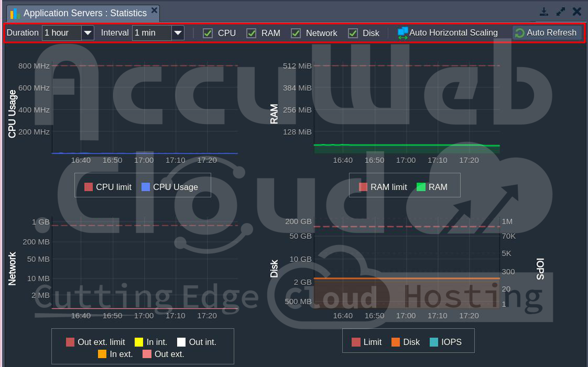This screenshot has width=588, height=367.
Task: Expand the Interval dropdown arrow
Action: click(x=178, y=33)
